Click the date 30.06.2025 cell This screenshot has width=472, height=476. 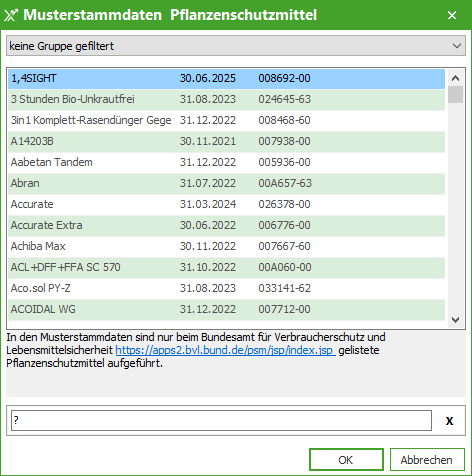pos(208,78)
